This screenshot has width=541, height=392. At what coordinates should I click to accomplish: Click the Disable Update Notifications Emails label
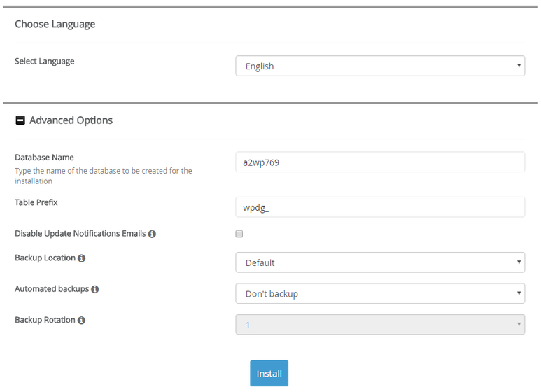(x=80, y=233)
